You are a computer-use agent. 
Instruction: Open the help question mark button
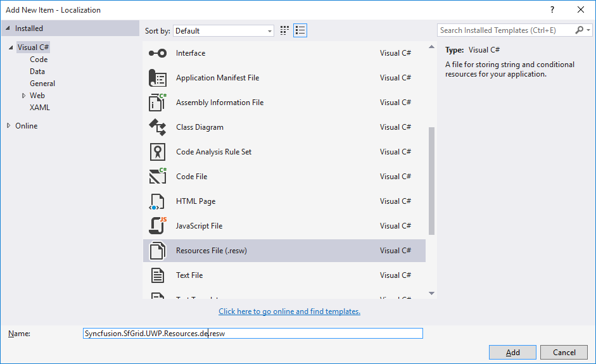click(552, 10)
